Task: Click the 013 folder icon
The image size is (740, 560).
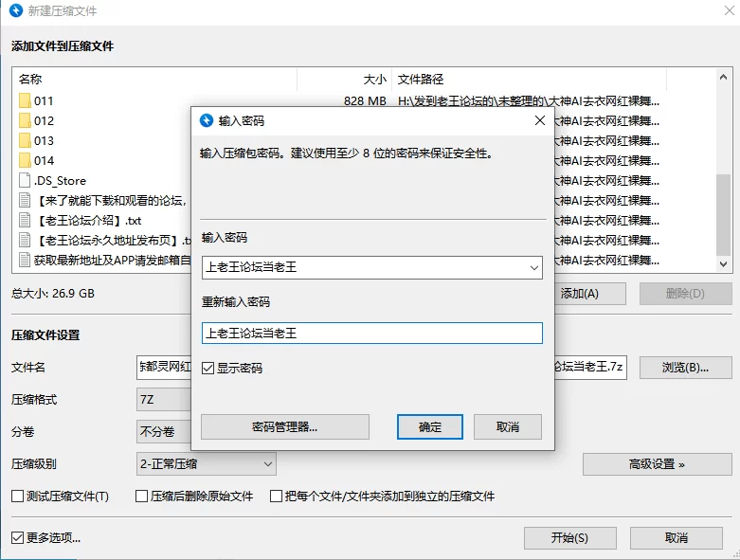Action: pos(25,140)
